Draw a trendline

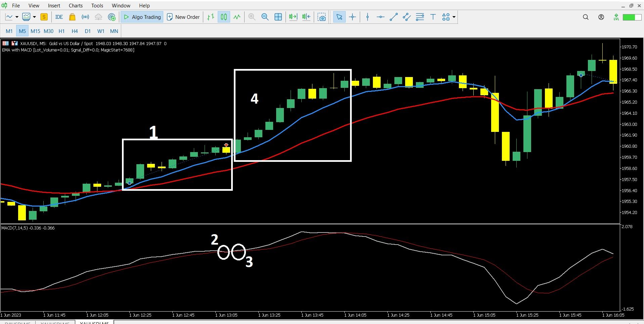pyautogui.click(x=393, y=17)
